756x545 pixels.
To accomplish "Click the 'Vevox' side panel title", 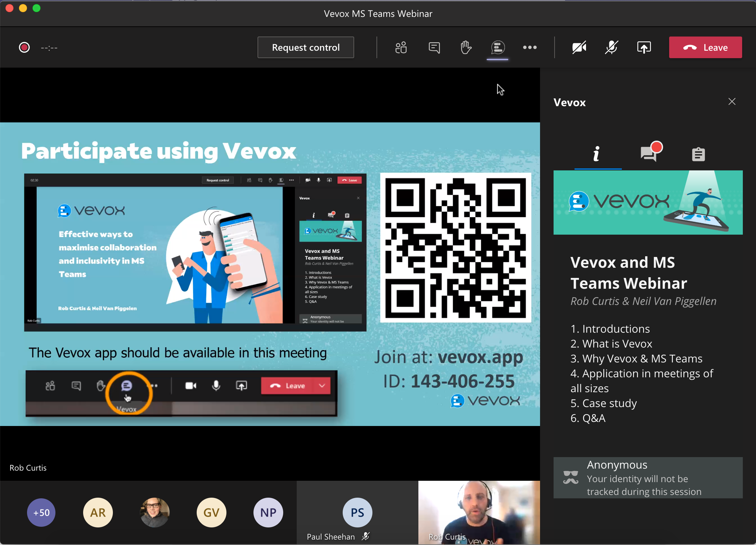I will [569, 102].
